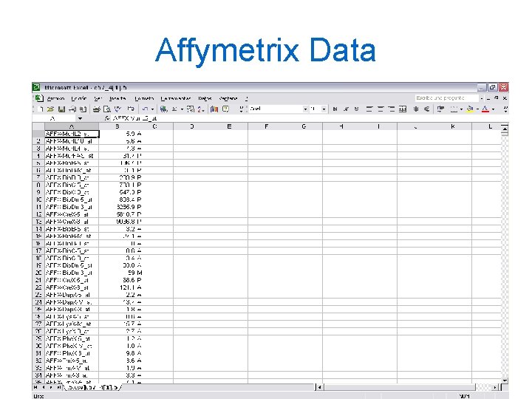Save the workbook with the floppy disk icon
The height and width of the screenshot is (399, 532).
(61, 109)
